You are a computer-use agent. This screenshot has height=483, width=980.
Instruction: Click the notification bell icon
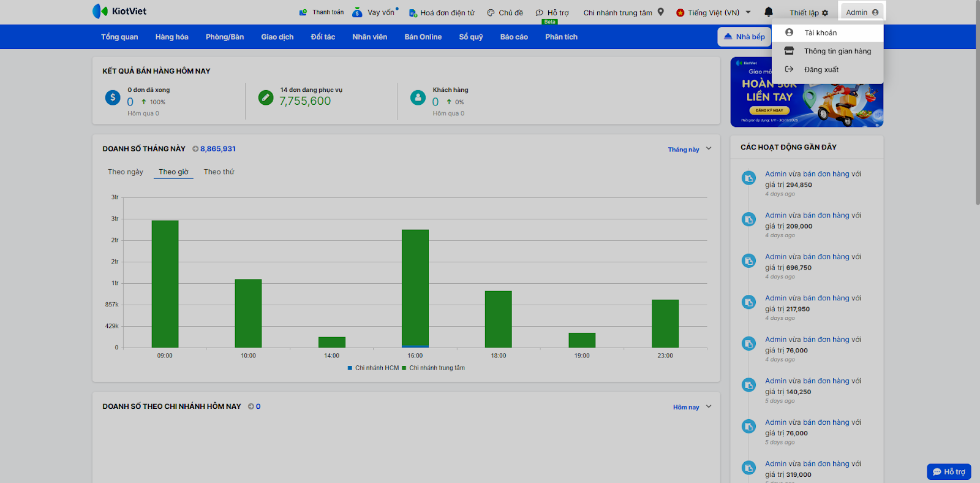(x=768, y=12)
